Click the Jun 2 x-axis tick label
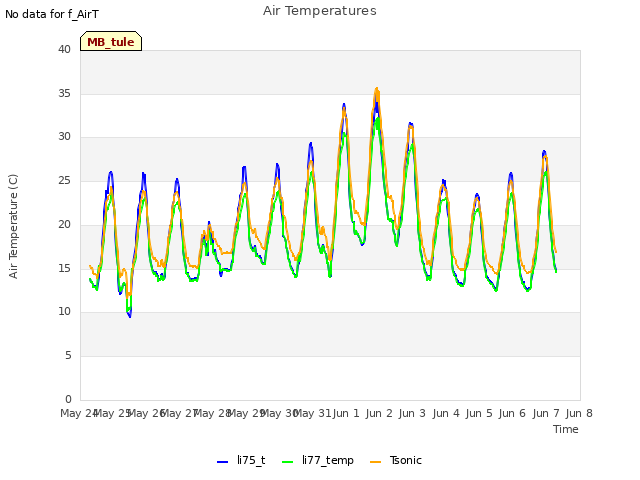The height and width of the screenshot is (480, 640). click(x=379, y=413)
